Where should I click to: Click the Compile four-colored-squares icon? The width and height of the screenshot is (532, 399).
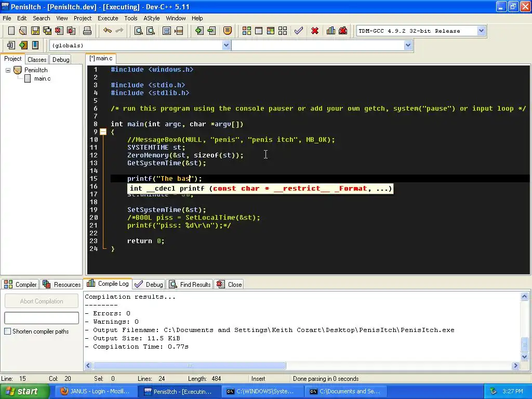point(247,31)
